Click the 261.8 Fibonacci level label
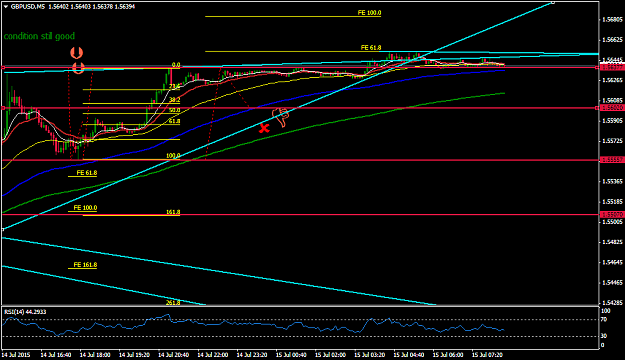This screenshot has height=360, width=625. click(x=173, y=303)
